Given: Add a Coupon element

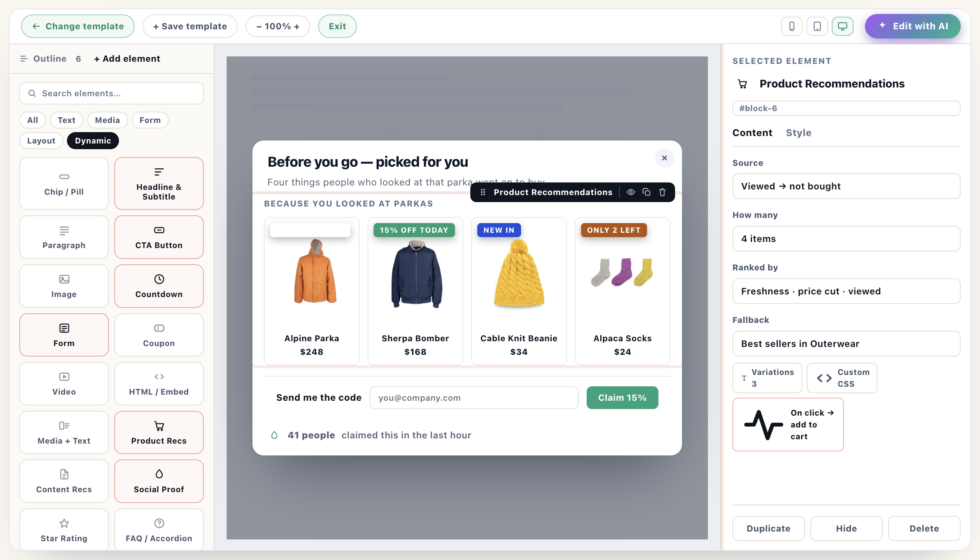Looking at the screenshot, I should point(159,335).
